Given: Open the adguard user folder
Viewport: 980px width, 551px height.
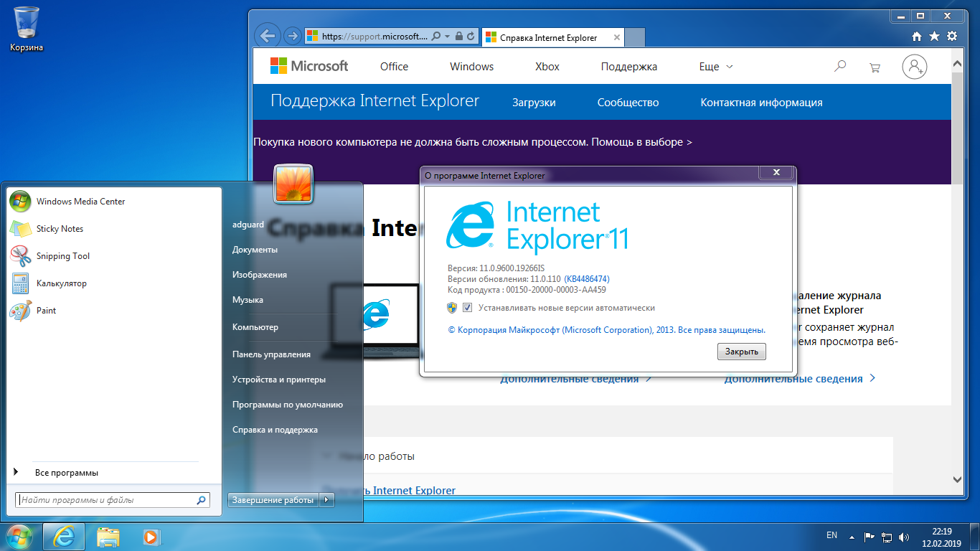Looking at the screenshot, I should click(248, 225).
